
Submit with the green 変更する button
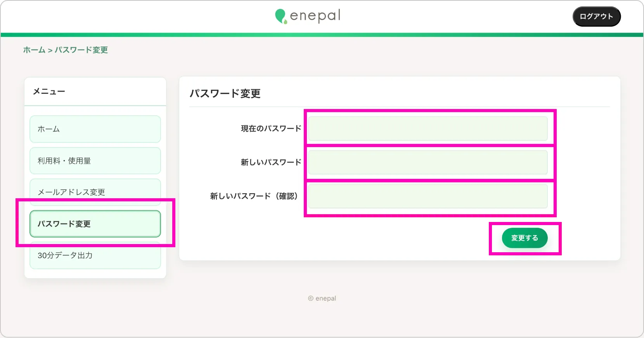(525, 238)
